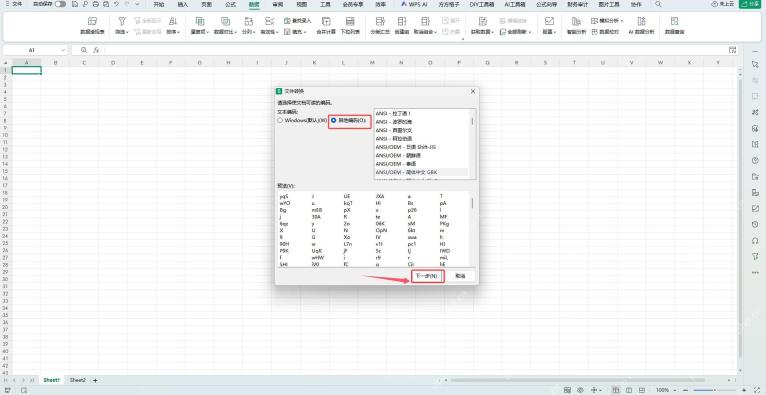This screenshot has height=395, width=766.
Task: Open the Filter dropdown arrow
Action: (127, 32)
